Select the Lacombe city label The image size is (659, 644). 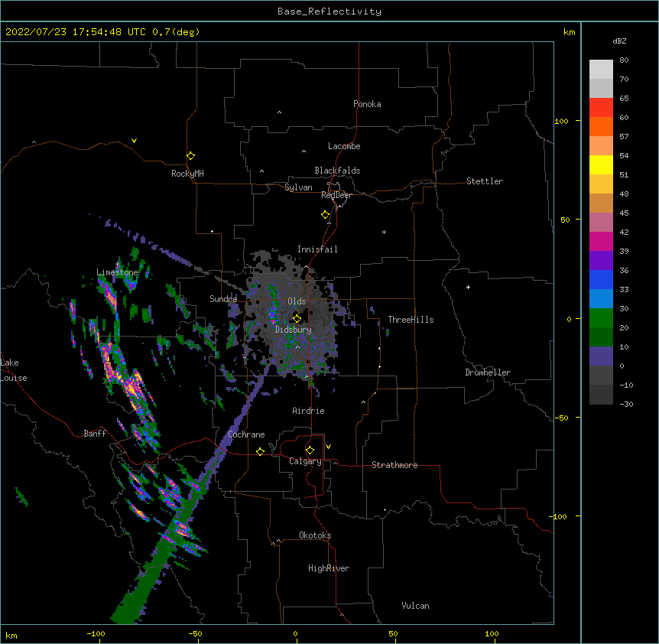(344, 146)
